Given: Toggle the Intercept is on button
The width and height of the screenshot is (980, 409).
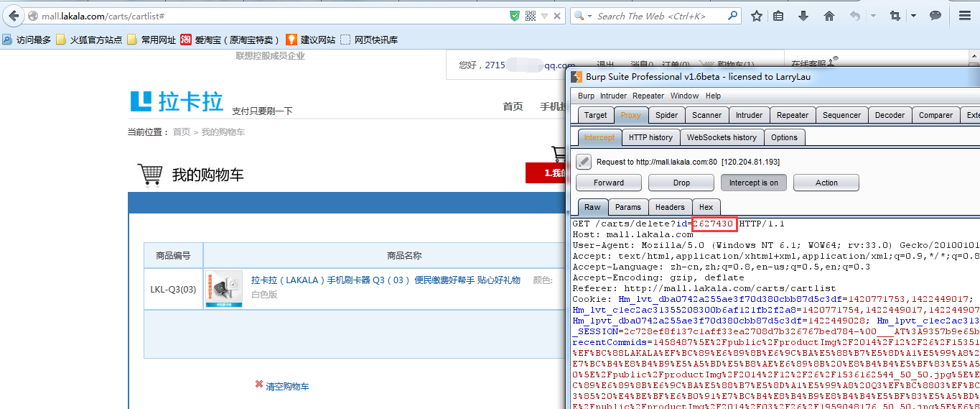Looking at the screenshot, I should (754, 183).
